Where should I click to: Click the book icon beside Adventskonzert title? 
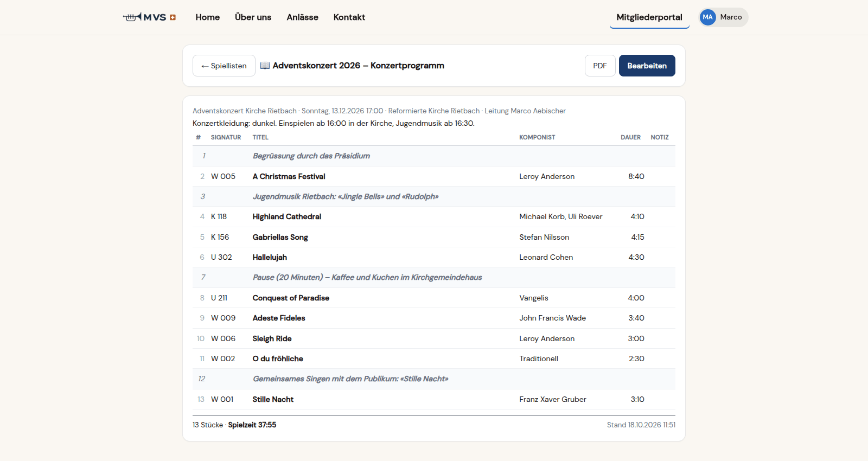(265, 66)
